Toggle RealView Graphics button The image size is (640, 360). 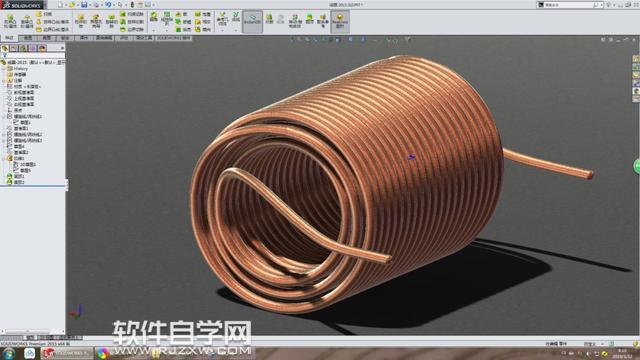click(x=340, y=21)
